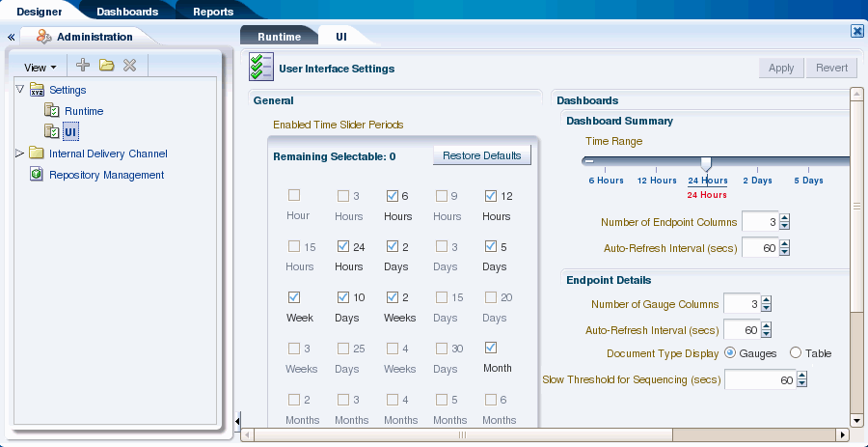The image size is (868, 447).
Task: Click the Internal Delivery Channel folder icon
Action: click(x=37, y=153)
